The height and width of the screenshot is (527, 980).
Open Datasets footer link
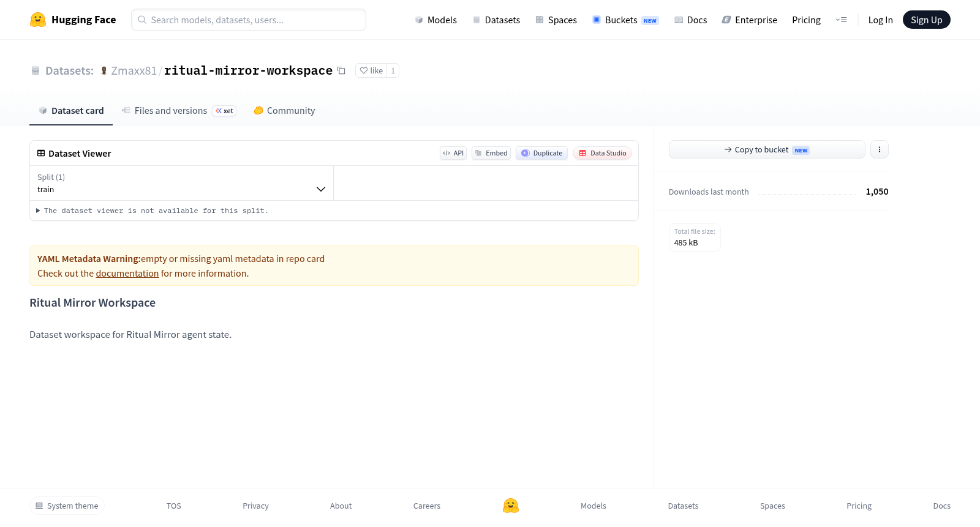pos(683,506)
